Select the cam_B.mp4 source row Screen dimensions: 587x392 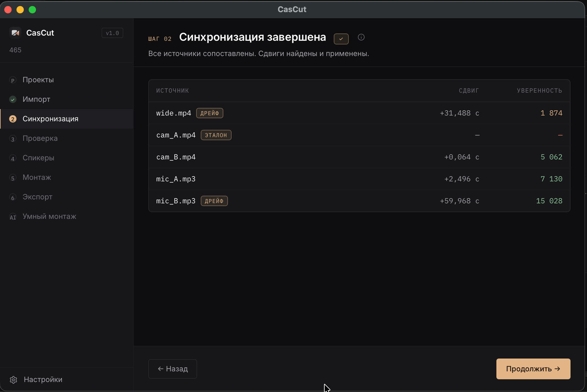359,157
